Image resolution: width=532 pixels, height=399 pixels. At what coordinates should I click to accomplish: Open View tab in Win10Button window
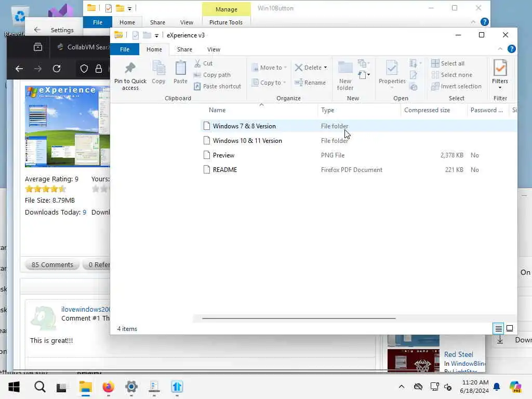point(187,22)
